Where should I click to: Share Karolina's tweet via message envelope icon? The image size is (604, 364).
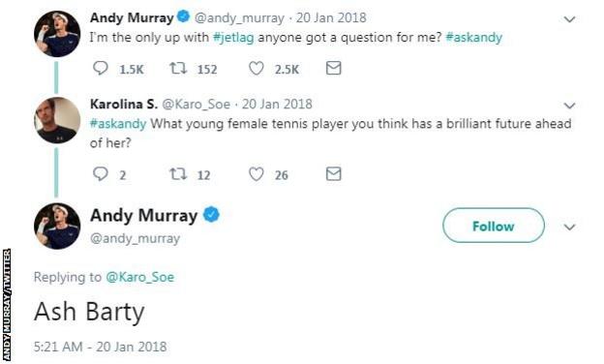click(x=334, y=173)
